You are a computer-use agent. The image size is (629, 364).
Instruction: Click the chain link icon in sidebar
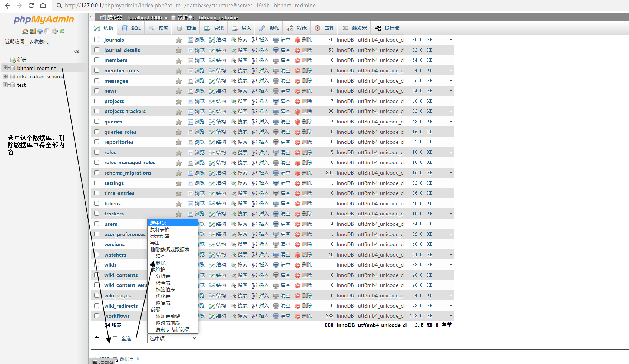(77, 51)
